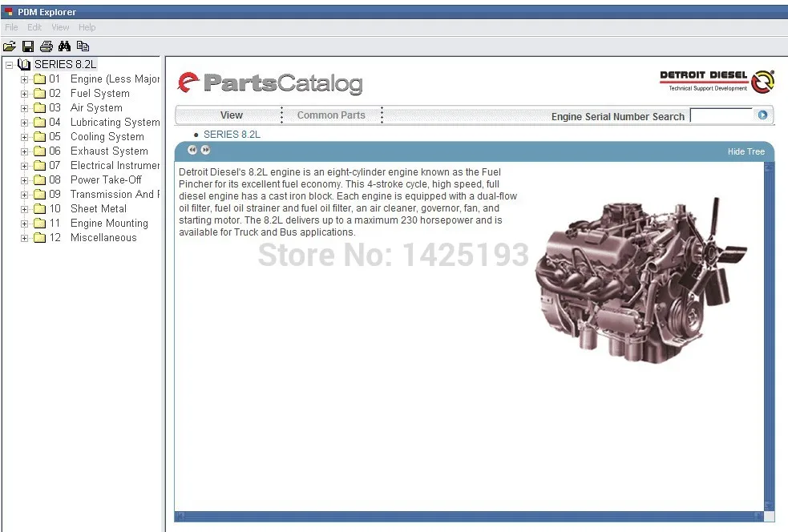The width and height of the screenshot is (788, 532).
Task: Select Air System in the tree
Action: (x=96, y=108)
